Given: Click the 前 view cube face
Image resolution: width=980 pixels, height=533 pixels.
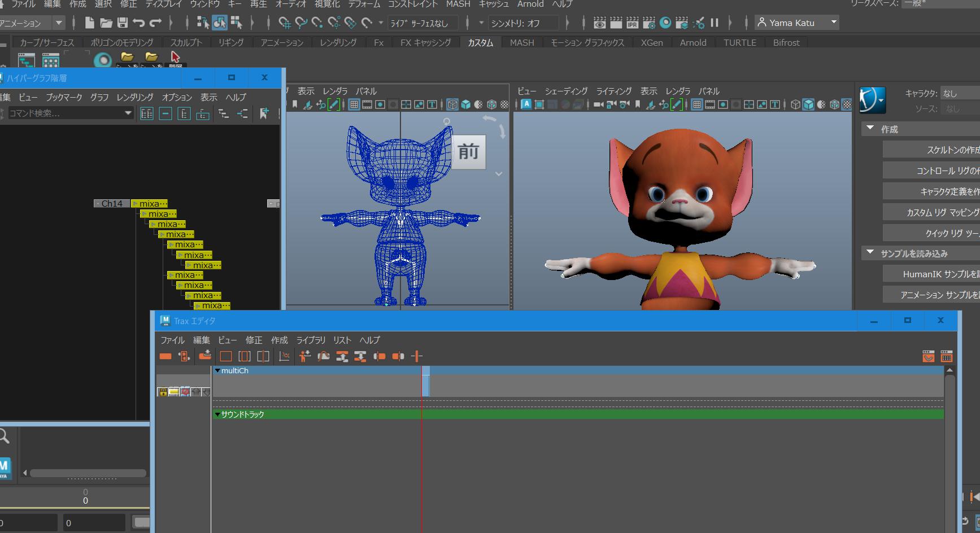Looking at the screenshot, I should click(x=468, y=151).
